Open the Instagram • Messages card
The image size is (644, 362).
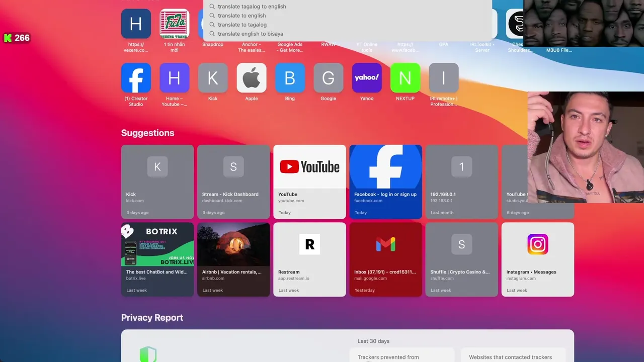pyautogui.click(x=537, y=259)
